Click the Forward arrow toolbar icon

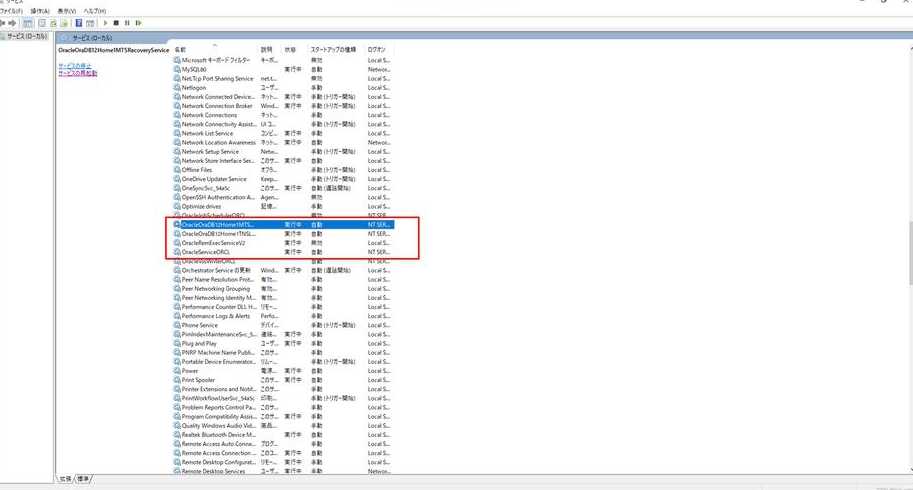click(12, 23)
